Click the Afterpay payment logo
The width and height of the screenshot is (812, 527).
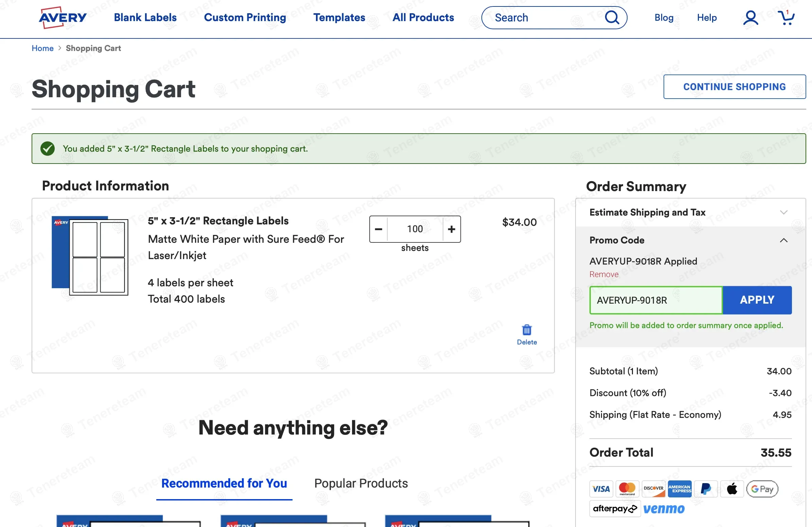tap(615, 509)
